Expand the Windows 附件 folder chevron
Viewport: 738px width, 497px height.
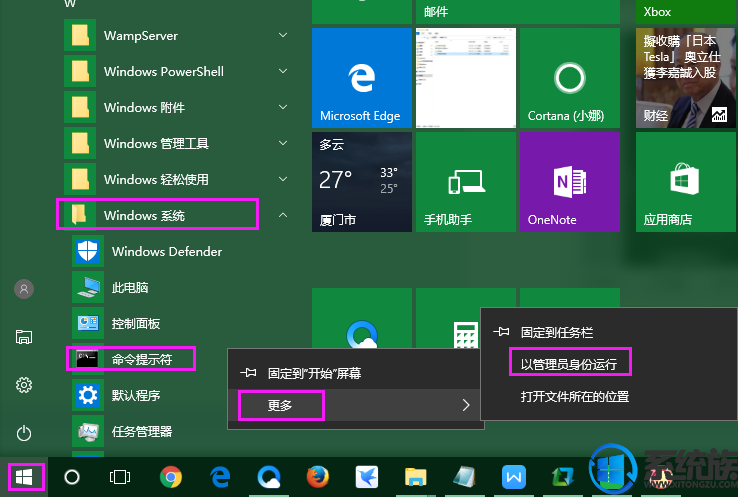point(283,107)
